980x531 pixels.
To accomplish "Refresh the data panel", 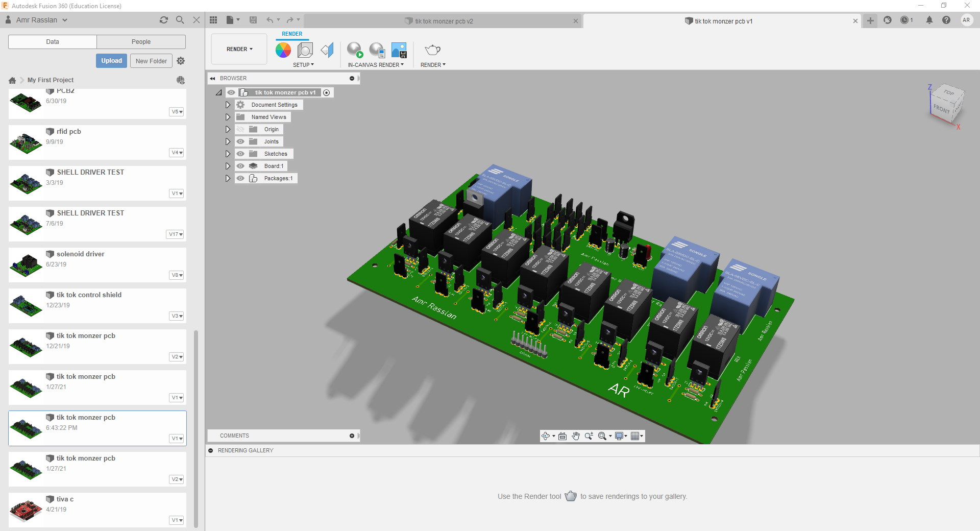I will point(164,20).
